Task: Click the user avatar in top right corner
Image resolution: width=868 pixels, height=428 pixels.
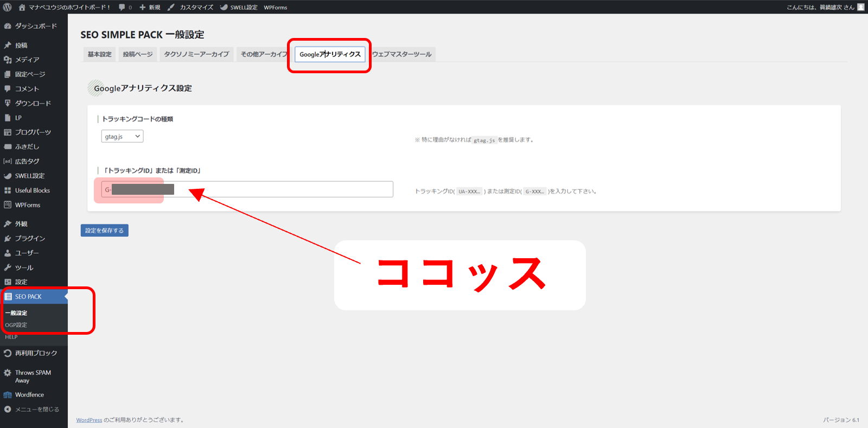Action: pos(861,7)
